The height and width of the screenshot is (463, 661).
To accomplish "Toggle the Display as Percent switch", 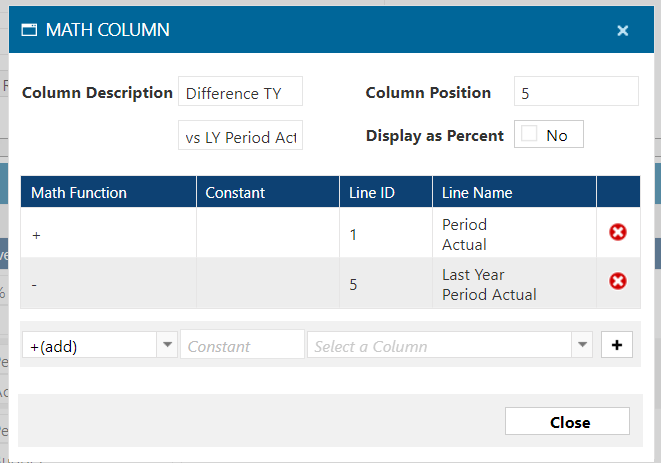I will (530, 135).
